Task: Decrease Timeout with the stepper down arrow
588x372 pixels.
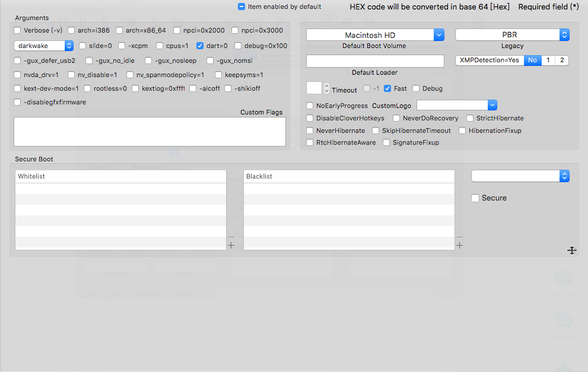Action: pos(326,91)
